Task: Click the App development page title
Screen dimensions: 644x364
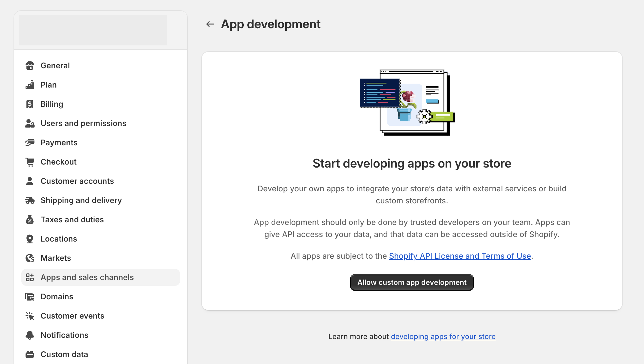Action: point(271,24)
